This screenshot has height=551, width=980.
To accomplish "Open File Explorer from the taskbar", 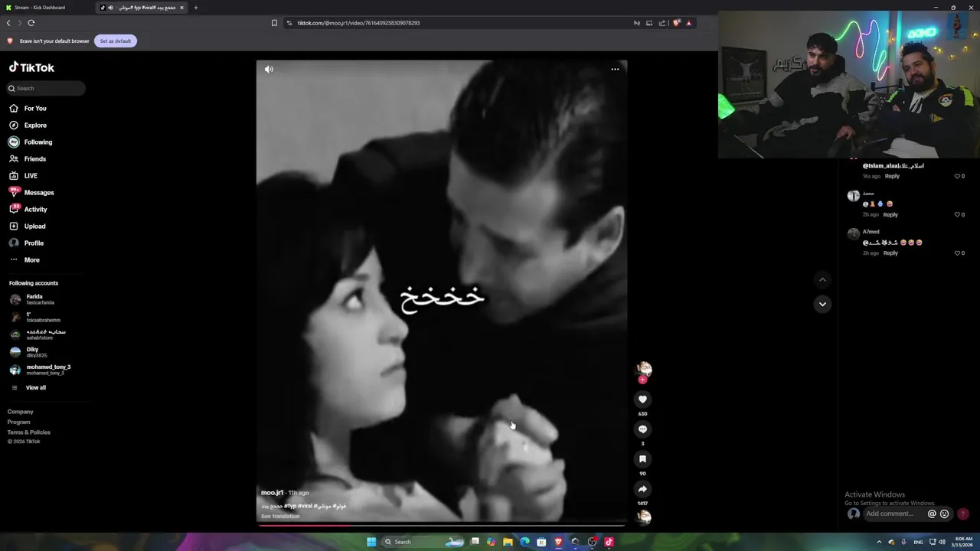I will tap(508, 542).
